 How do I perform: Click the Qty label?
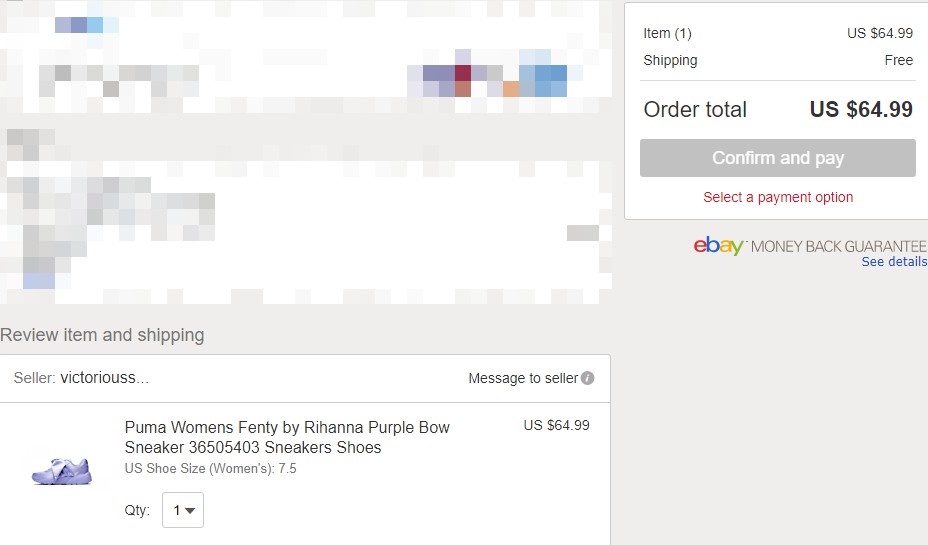pos(137,510)
